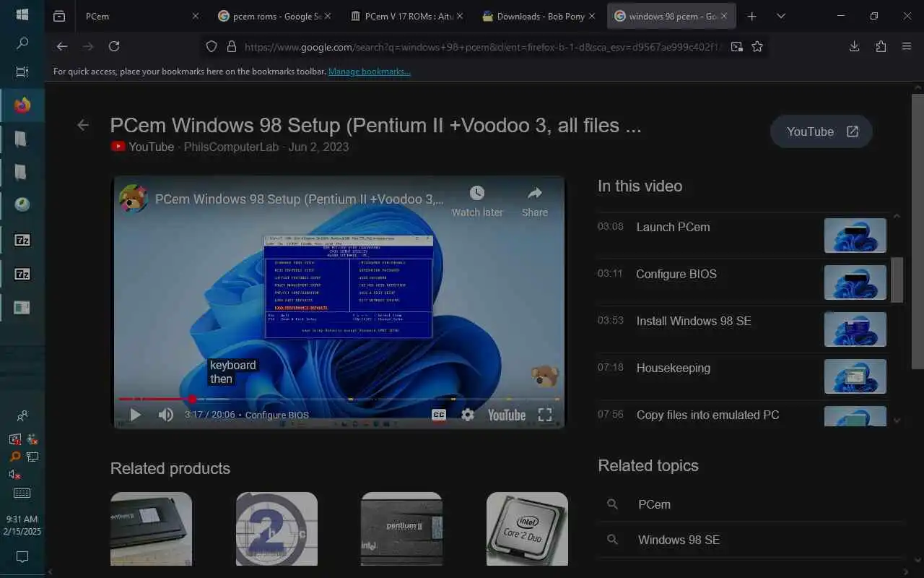Click the channel avatar in video header

134,199
